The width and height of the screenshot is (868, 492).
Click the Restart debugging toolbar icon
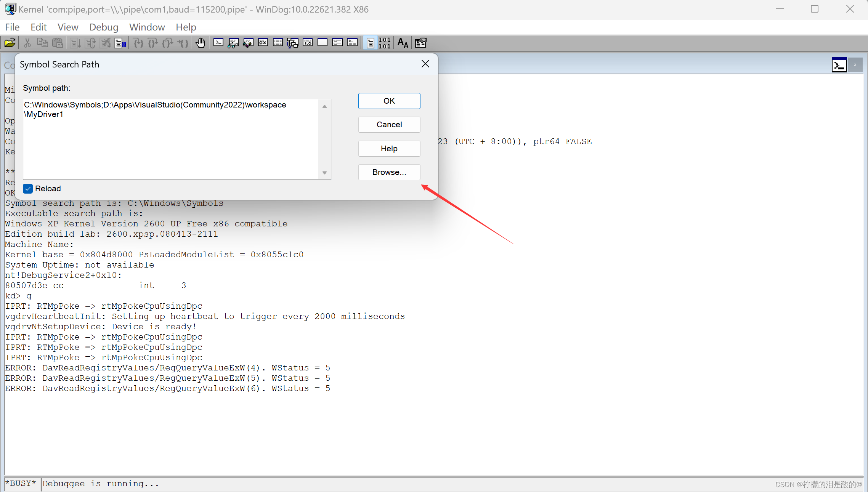(x=90, y=43)
